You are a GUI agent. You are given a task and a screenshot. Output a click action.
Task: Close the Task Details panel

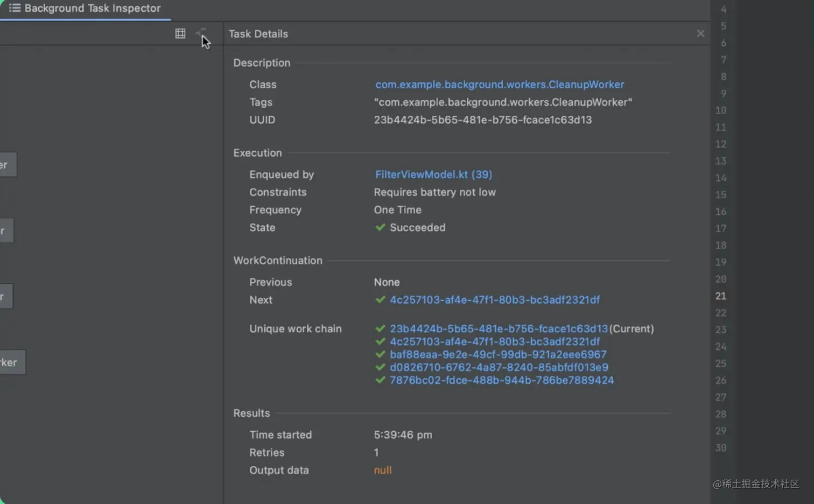click(700, 33)
